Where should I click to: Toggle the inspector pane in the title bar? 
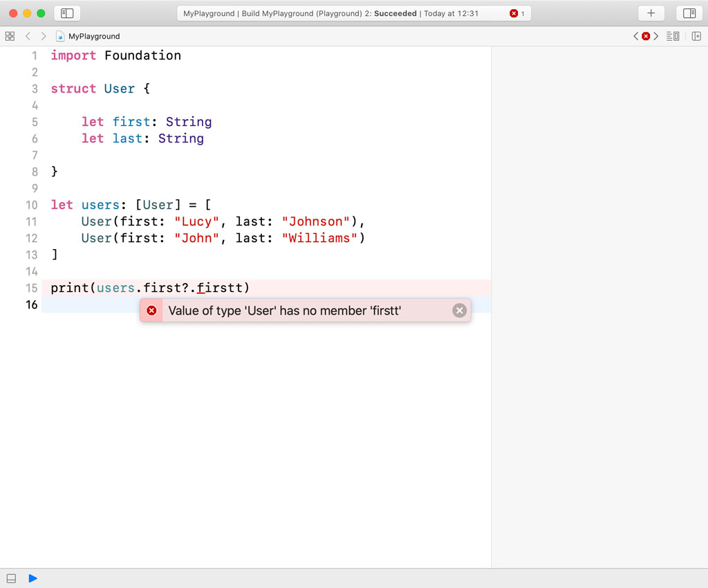click(689, 12)
